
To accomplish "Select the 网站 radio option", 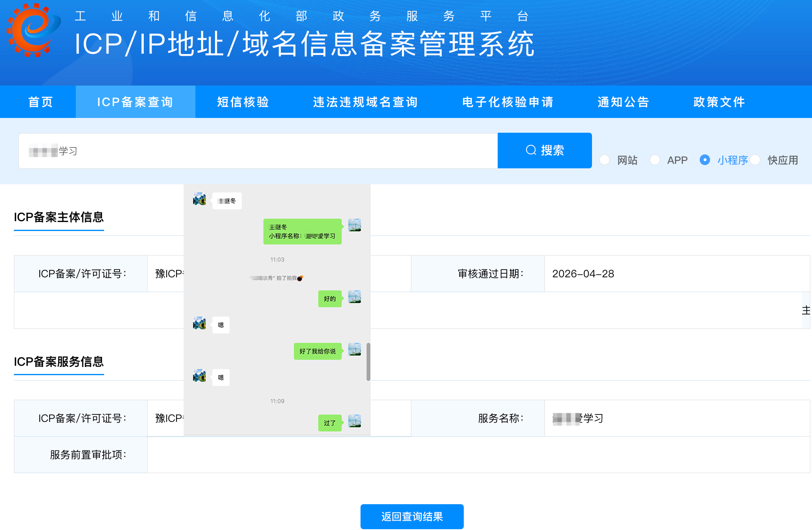I will click(605, 160).
